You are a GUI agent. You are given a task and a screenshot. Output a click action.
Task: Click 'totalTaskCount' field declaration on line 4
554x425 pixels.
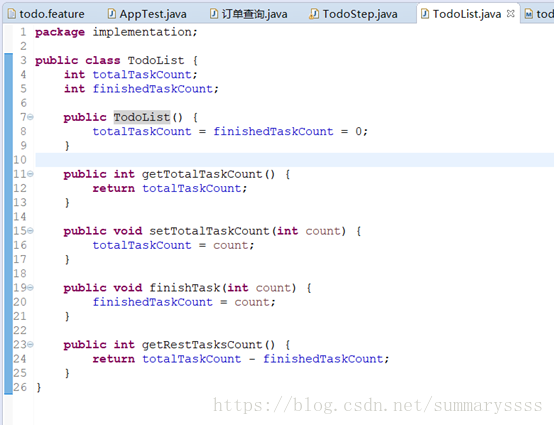pos(142,75)
